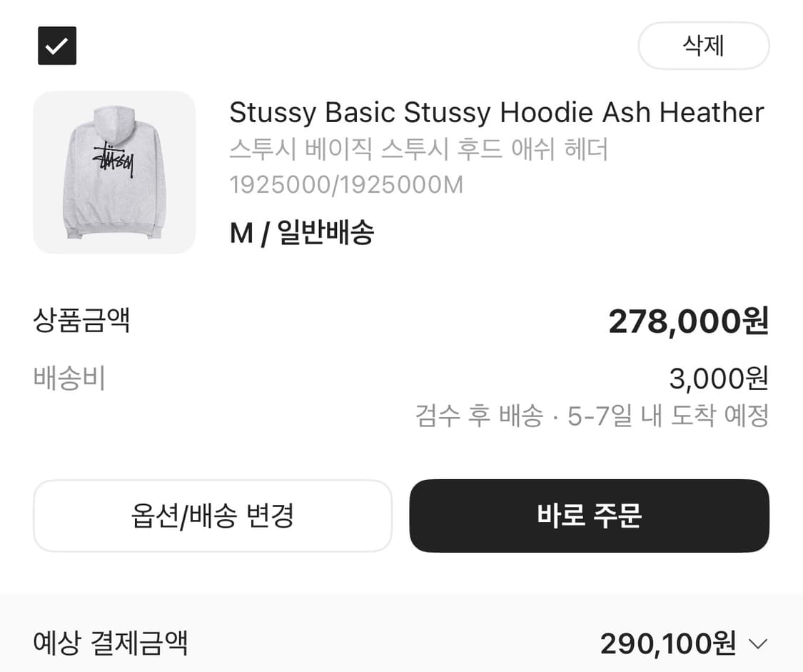Click the Stussy Basic Stussy Hoodie title
Viewport: 803px width, 672px height.
(495, 112)
